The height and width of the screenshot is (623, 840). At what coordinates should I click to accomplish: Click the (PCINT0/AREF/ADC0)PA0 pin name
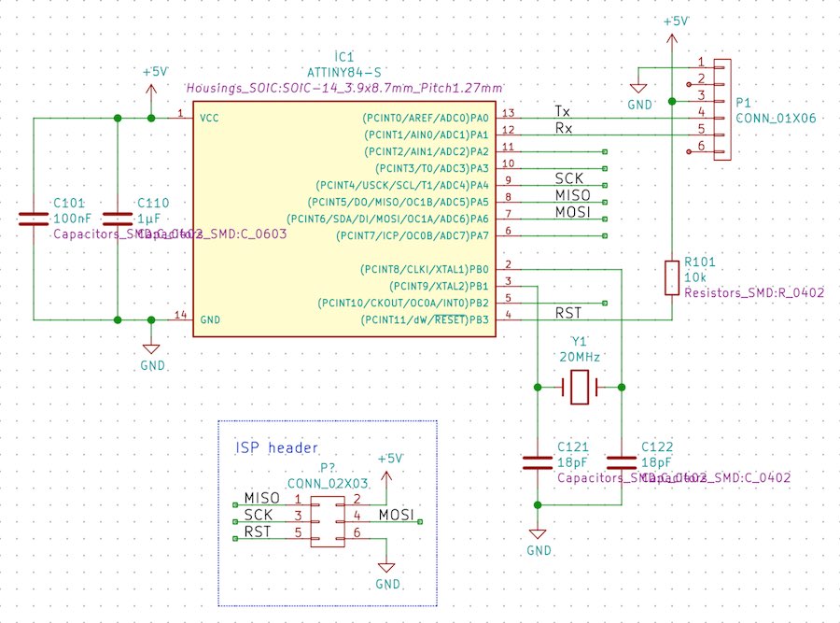point(426,118)
